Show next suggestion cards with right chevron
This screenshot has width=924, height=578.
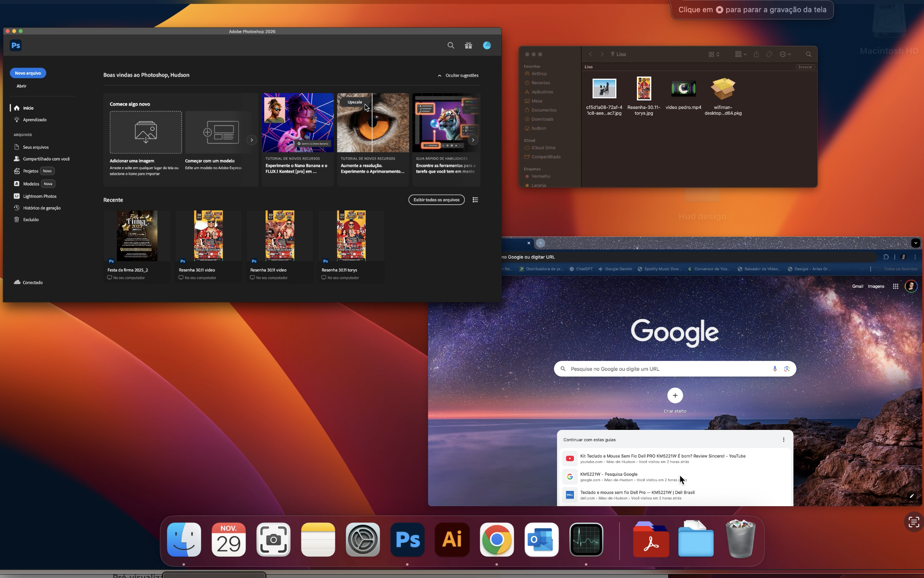(473, 140)
